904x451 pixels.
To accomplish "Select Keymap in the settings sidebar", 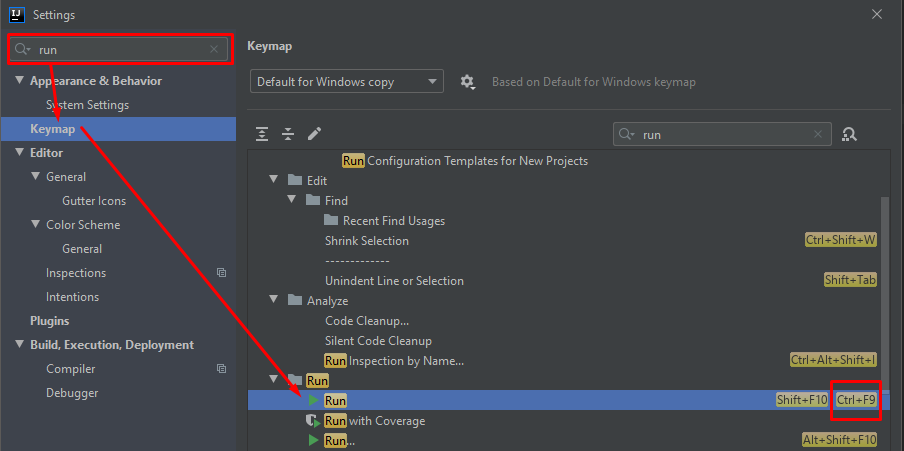I will coord(52,129).
